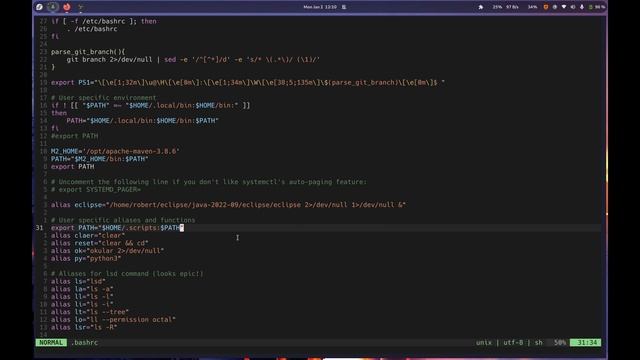
Task: Click the 50% scroll position in status line
Action: coord(560,342)
